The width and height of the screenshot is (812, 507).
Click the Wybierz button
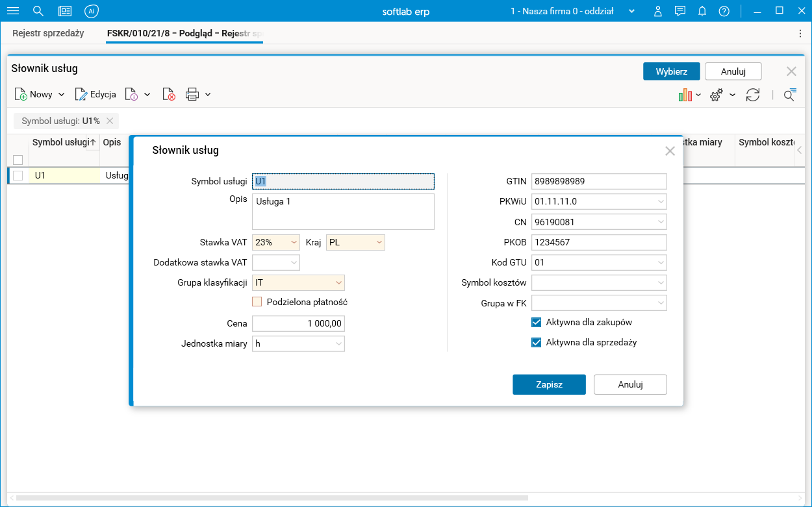tap(671, 71)
